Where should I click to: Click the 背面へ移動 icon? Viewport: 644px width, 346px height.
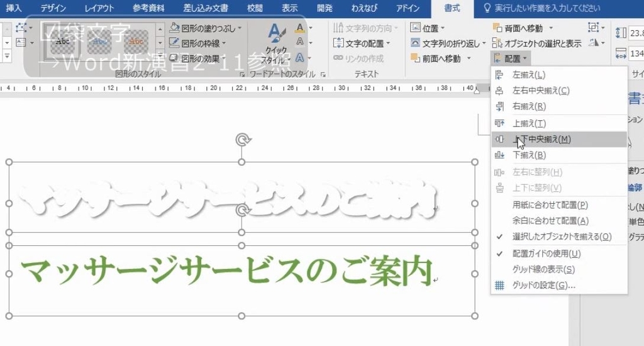point(497,28)
